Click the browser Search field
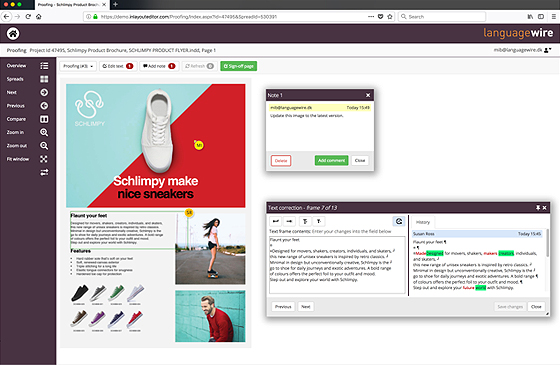Viewport: 560px width, 365px height. [442, 16]
